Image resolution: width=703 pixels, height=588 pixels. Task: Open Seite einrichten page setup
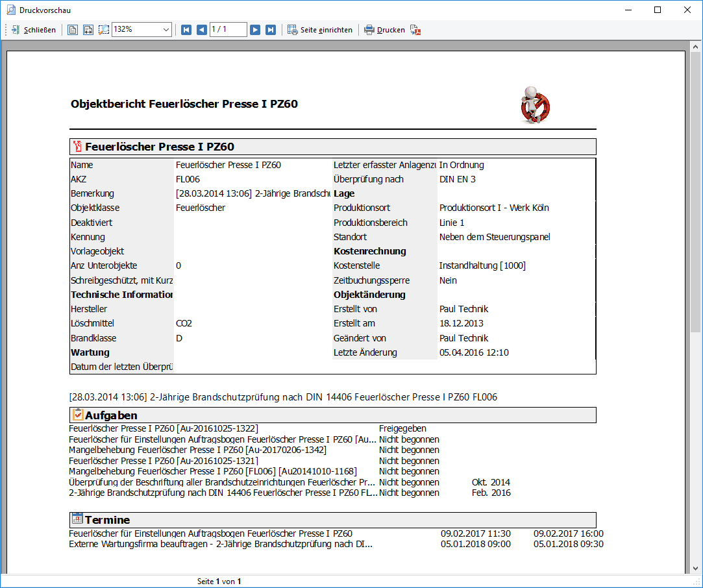[x=320, y=30]
